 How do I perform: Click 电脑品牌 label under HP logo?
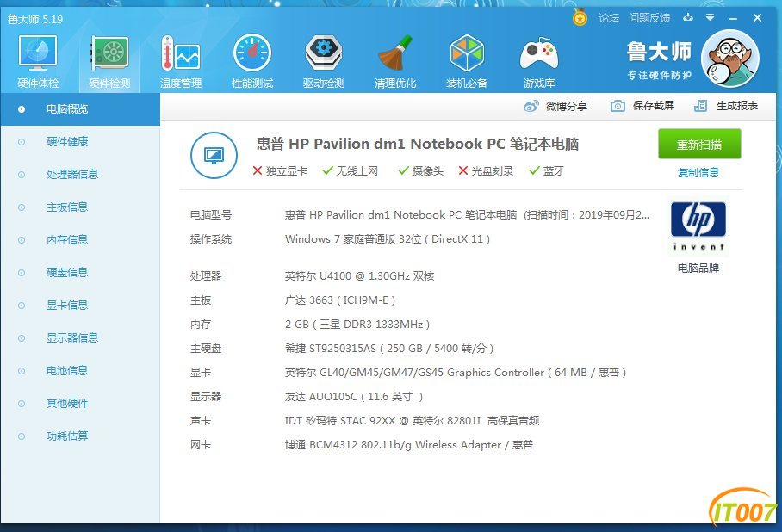coord(698,269)
